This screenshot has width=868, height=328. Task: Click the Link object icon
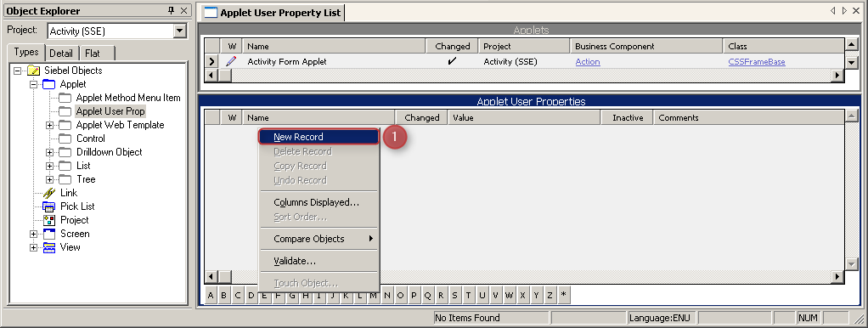(49, 193)
